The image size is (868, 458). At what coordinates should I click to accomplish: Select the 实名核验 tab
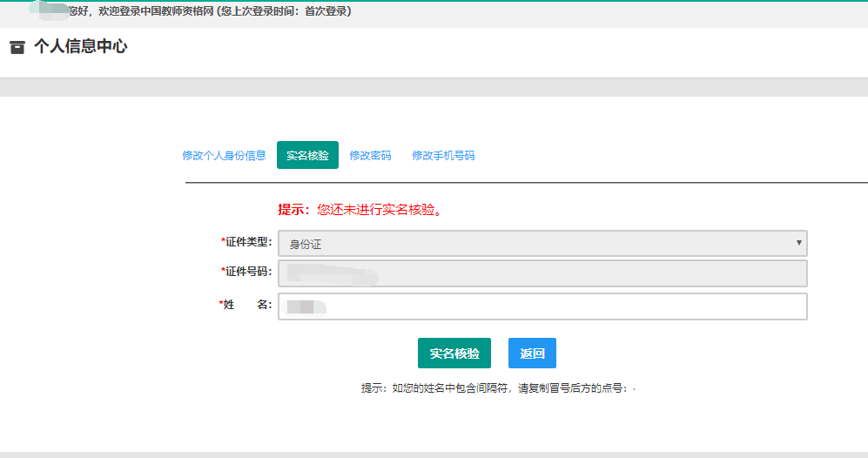pos(307,155)
